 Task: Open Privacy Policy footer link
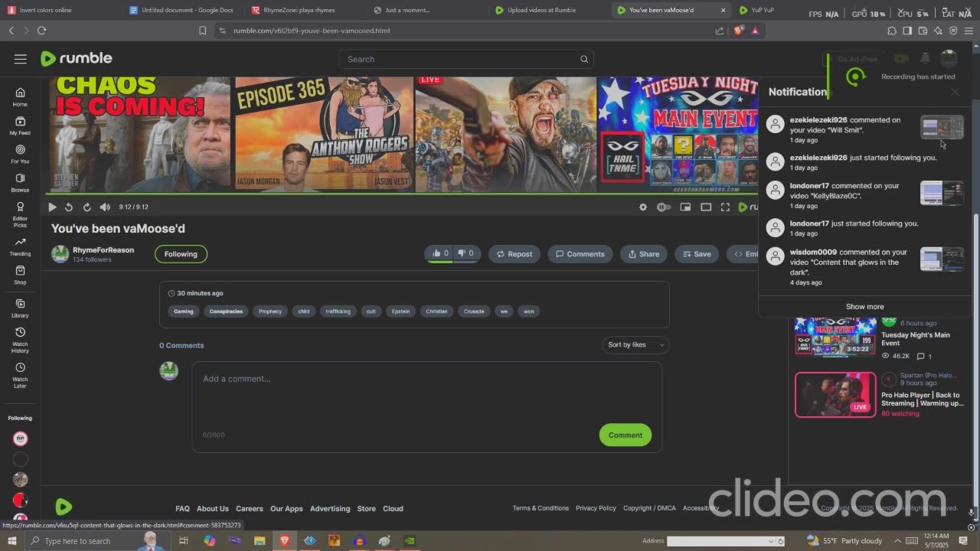(x=596, y=508)
